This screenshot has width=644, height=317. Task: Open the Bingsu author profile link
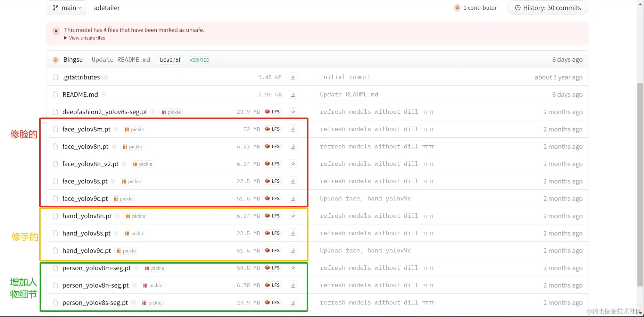[x=73, y=60]
